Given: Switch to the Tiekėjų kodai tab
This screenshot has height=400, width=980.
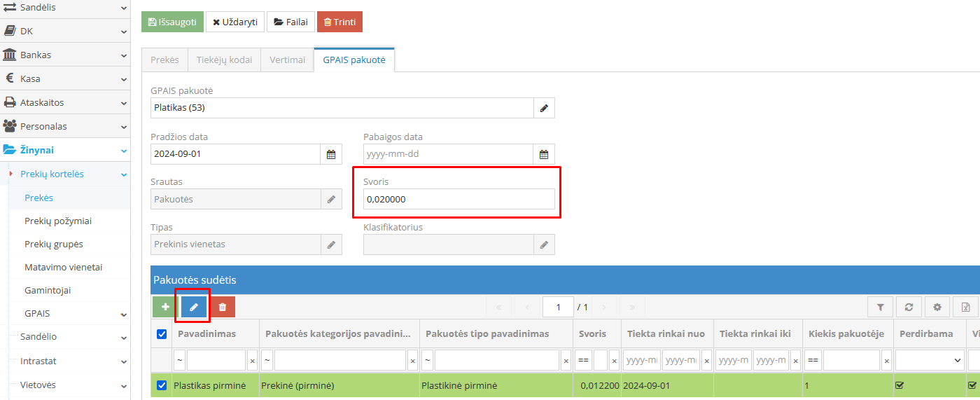Looking at the screenshot, I should coord(224,60).
